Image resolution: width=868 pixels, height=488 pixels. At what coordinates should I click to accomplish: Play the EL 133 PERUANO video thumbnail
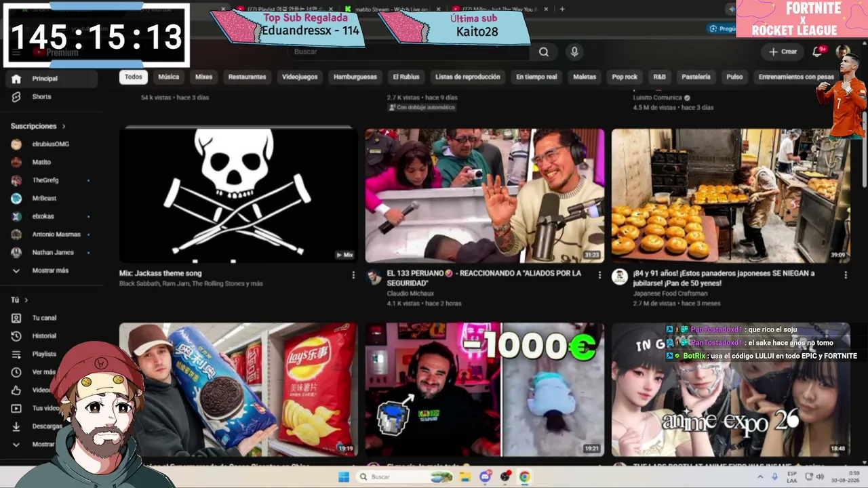(485, 195)
